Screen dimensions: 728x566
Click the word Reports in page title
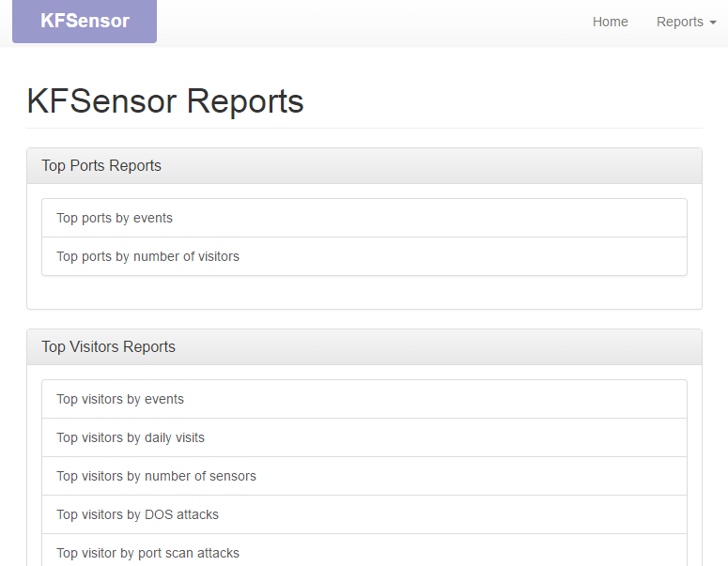pos(245,101)
